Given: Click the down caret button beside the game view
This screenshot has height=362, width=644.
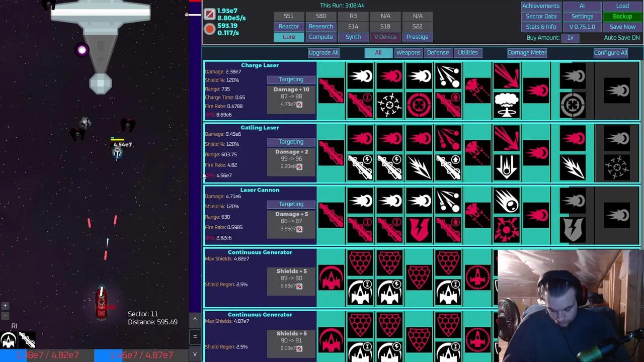Looking at the screenshot, I should click(x=195, y=354).
